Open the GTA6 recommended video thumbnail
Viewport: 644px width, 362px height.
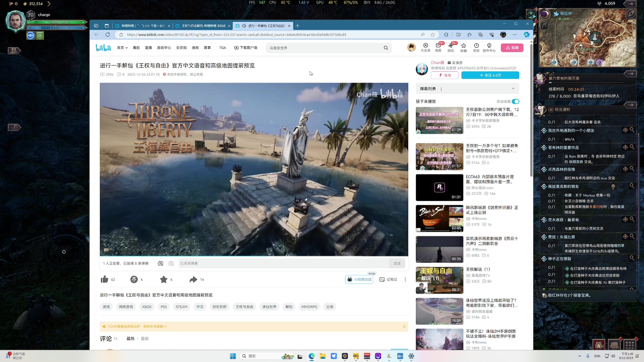[439, 187]
